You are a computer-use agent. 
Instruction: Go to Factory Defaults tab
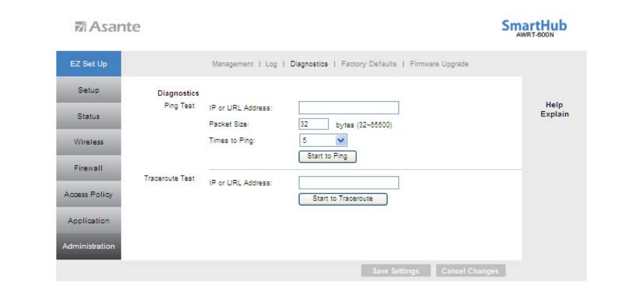click(x=369, y=64)
